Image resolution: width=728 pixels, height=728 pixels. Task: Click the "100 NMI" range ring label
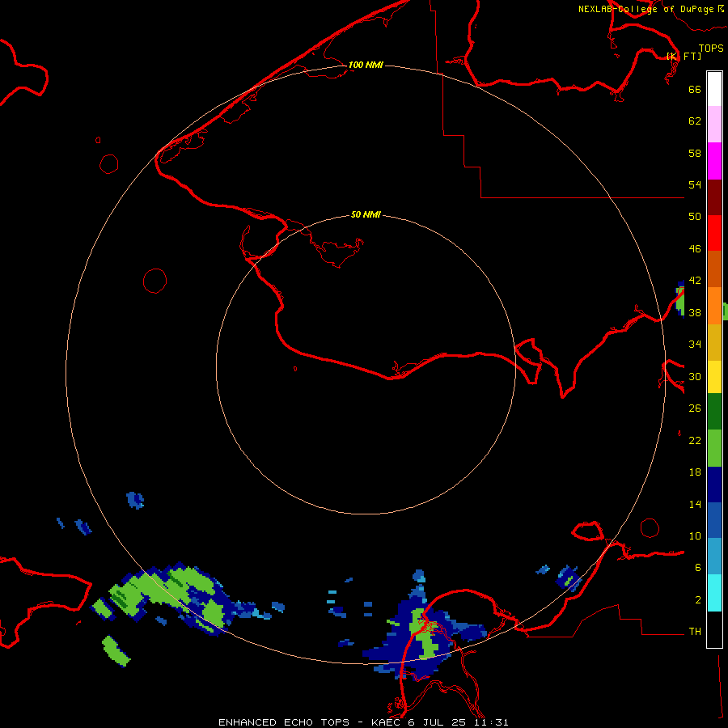click(366, 65)
